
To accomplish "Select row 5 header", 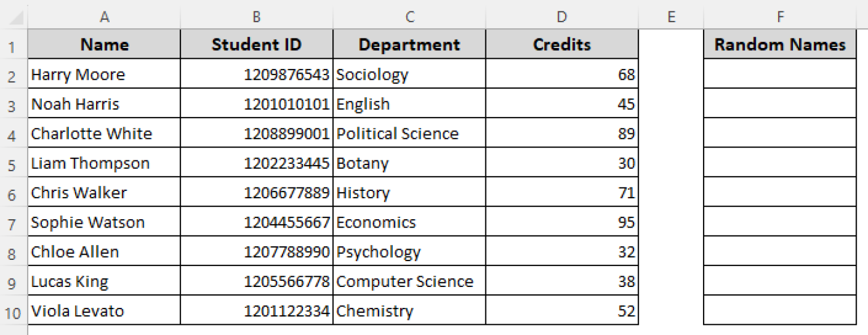I will (x=12, y=164).
